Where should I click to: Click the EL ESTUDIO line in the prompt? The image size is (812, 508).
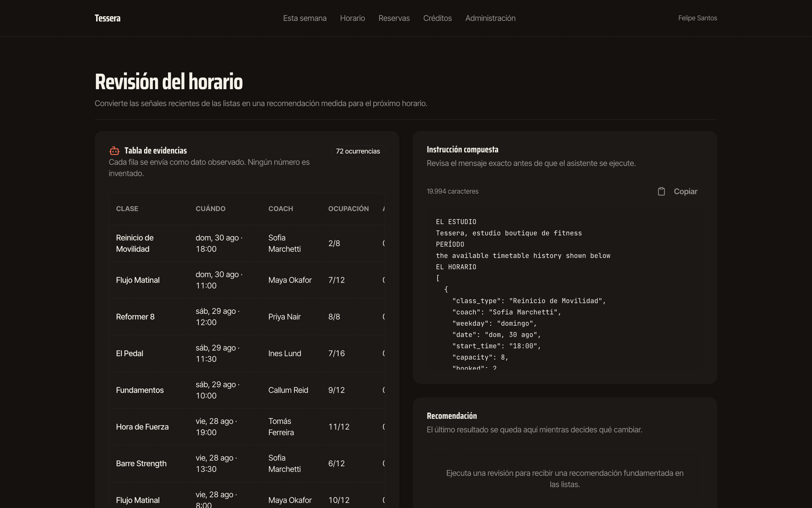[x=456, y=222]
